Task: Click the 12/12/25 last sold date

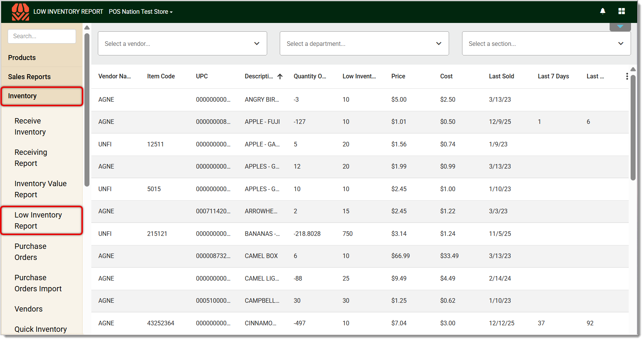Action: point(501,323)
